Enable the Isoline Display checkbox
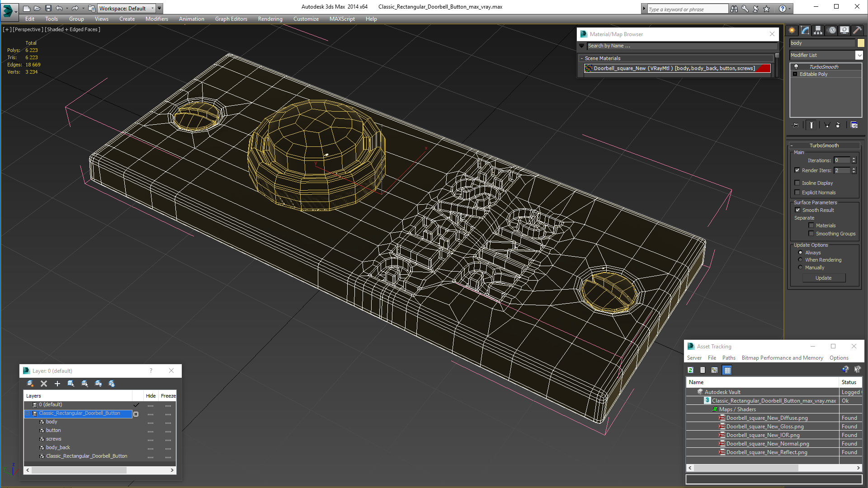 tap(797, 183)
